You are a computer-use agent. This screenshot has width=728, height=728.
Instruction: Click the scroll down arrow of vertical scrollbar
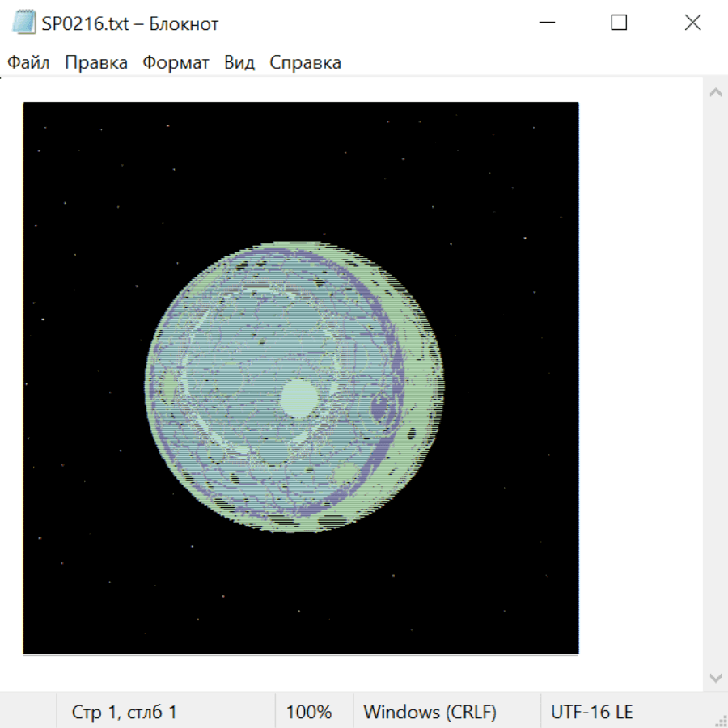pos(715,677)
